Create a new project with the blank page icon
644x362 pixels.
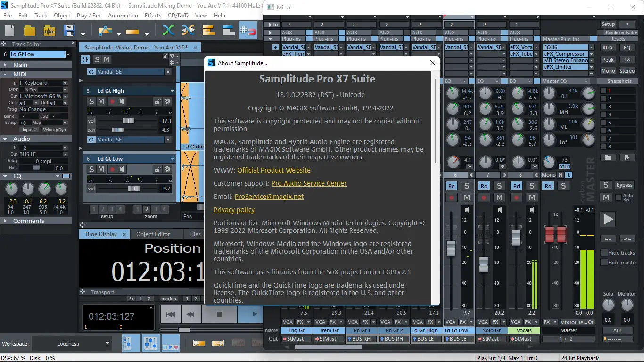coord(10,31)
